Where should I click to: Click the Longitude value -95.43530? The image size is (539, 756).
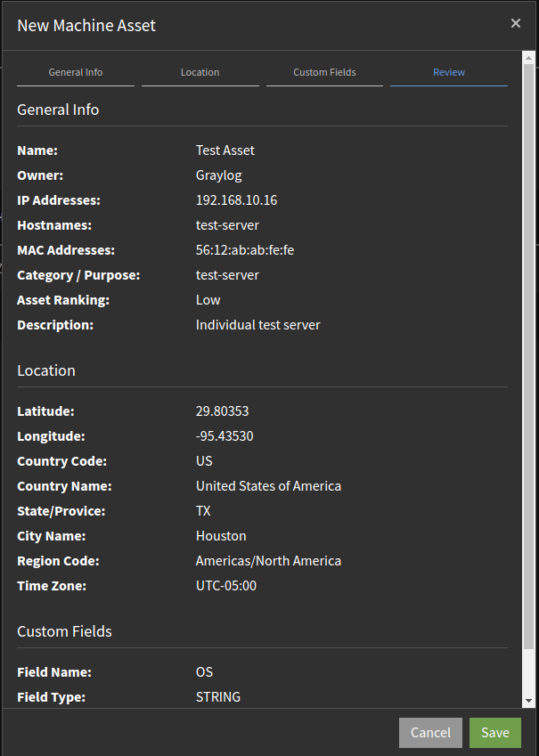pos(225,436)
